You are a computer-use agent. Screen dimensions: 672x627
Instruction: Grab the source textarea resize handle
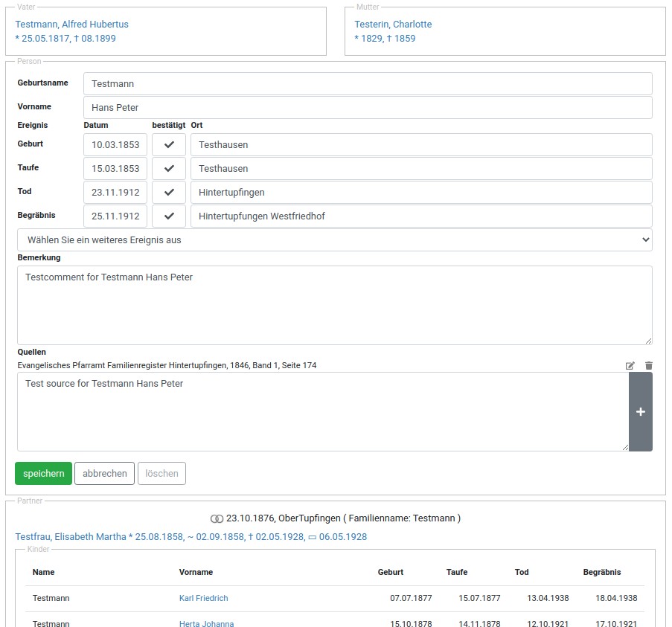pos(625,447)
